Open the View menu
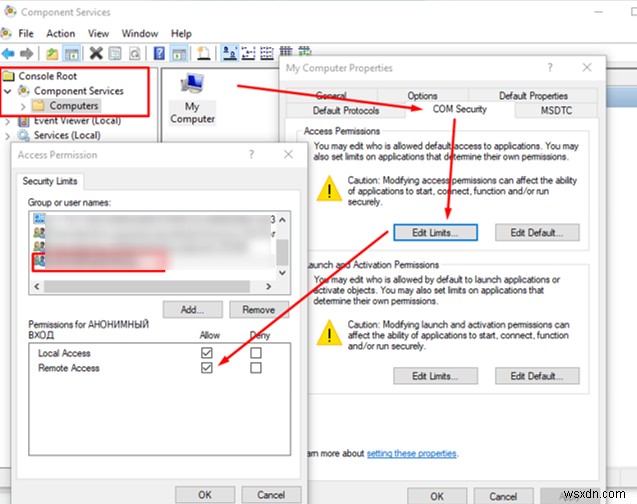Screen dimensions: 637x504 99,33
